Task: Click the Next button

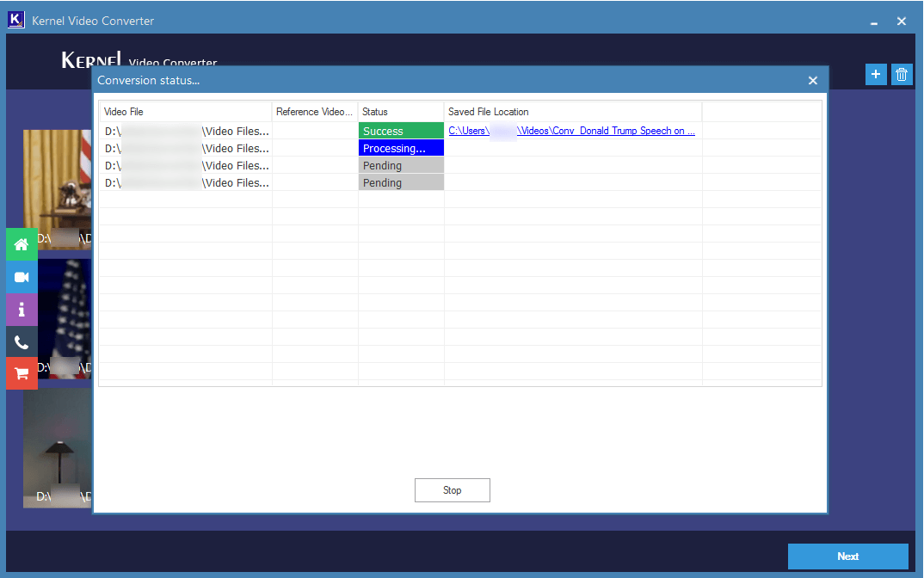Action: [x=847, y=556]
